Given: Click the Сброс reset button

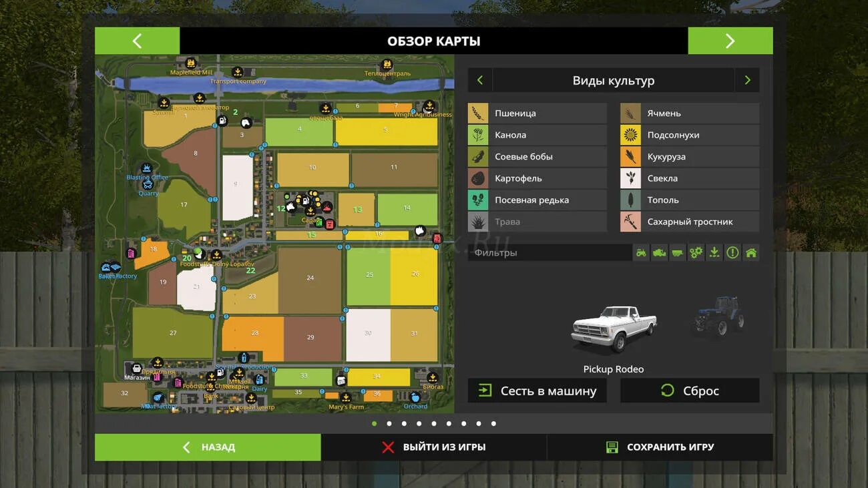Looking at the screenshot, I should [690, 391].
